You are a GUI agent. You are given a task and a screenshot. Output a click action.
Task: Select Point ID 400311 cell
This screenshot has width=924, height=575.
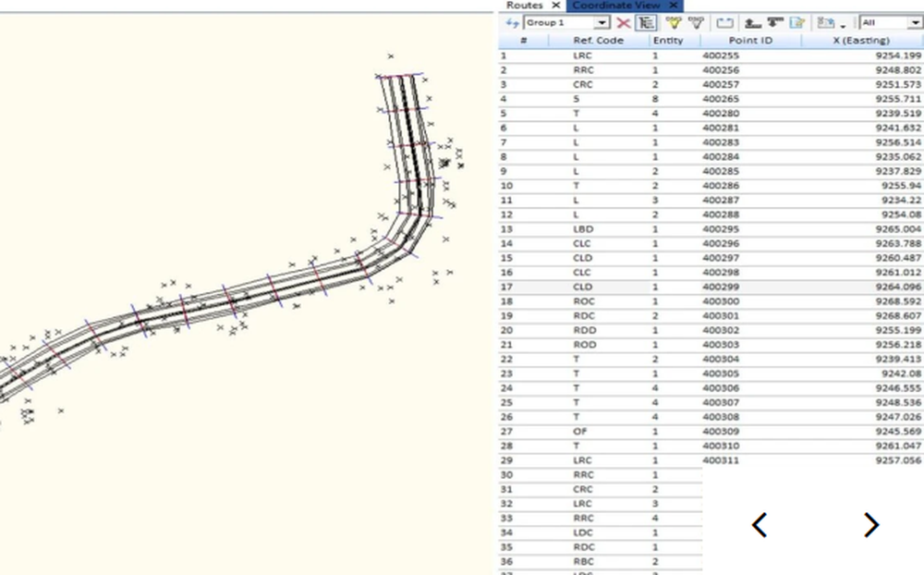721,460
